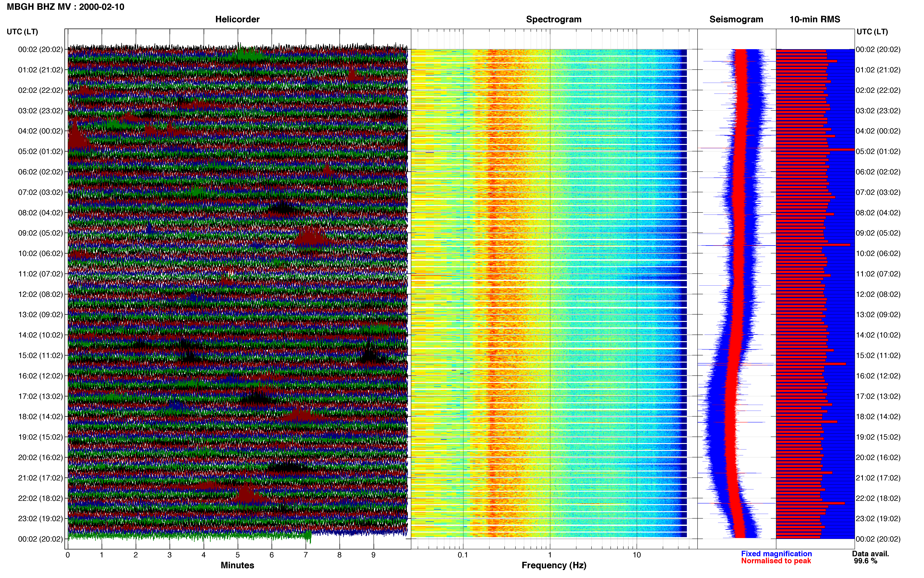
Task: Click the '10-min RMS' panel heading
Action: pyautogui.click(x=815, y=19)
